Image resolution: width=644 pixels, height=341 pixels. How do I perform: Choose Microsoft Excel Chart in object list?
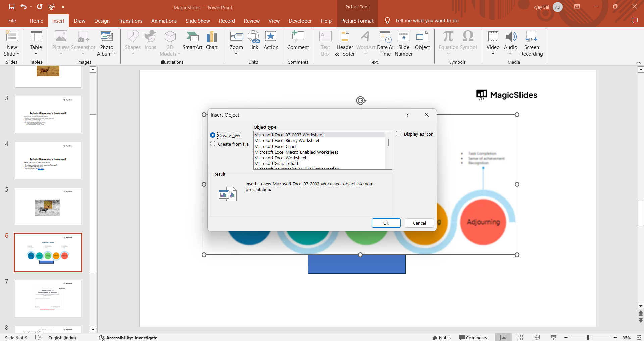275,147
